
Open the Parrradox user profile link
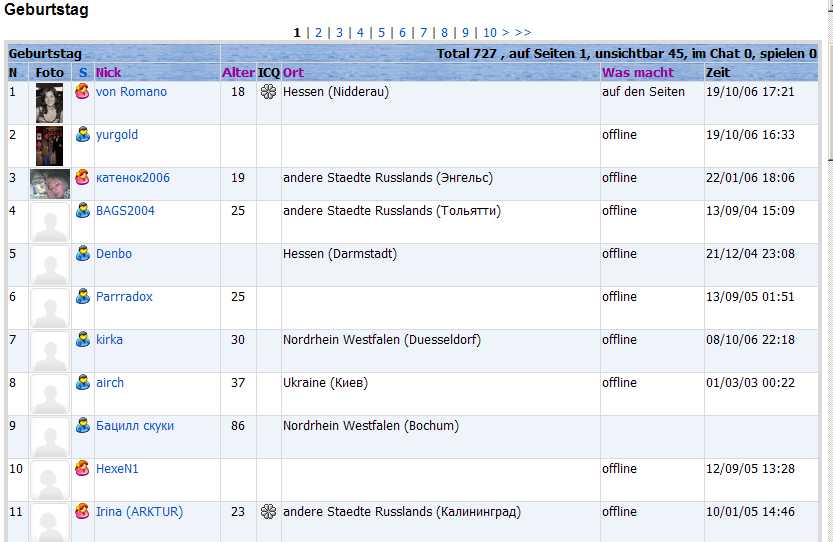coord(124,297)
